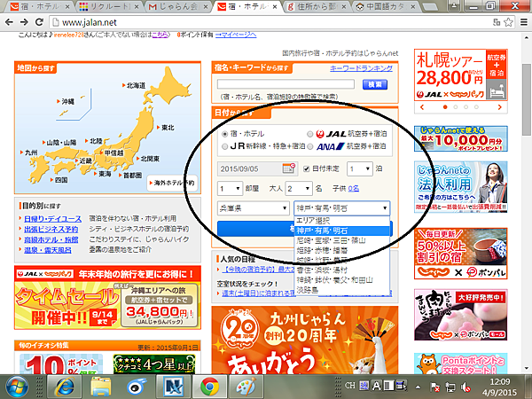Bookmark this page with the star icon
The height and width of the screenshot is (399, 532).
click(x=508, y=22)
